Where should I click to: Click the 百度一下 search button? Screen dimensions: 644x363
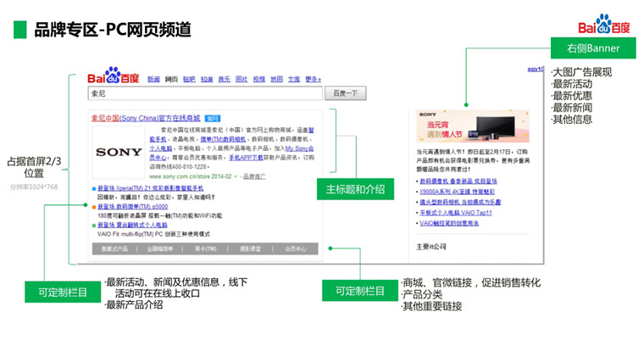(346, 93)
